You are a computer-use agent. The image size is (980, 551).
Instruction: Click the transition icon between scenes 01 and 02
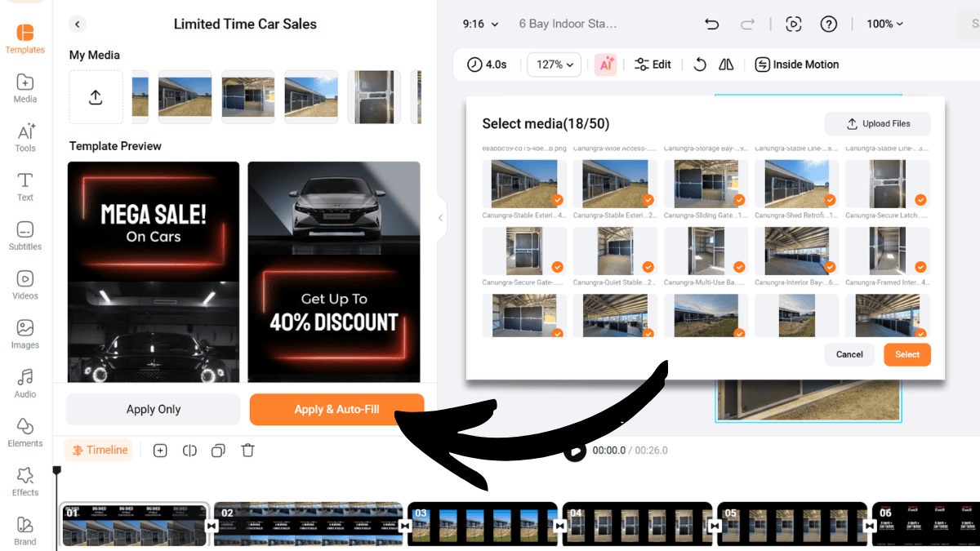pos(211,527)
